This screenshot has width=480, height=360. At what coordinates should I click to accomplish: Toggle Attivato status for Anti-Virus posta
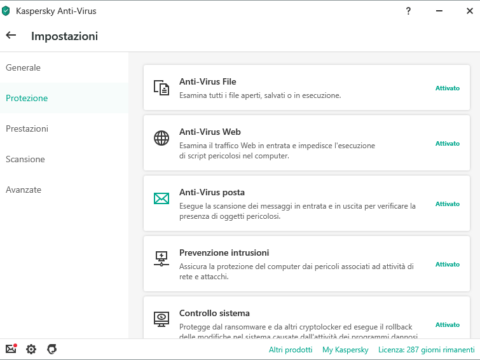pyautogui.click(x=447, y=204)
